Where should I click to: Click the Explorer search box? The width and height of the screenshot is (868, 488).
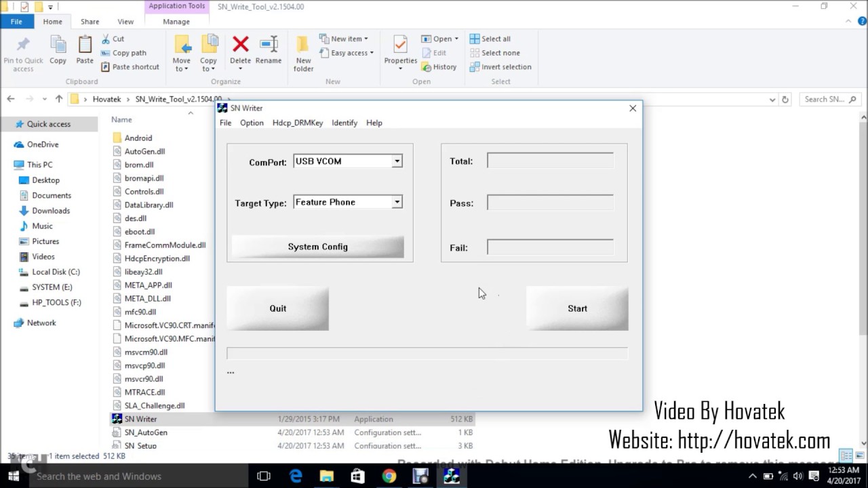(x=831, y=99)
